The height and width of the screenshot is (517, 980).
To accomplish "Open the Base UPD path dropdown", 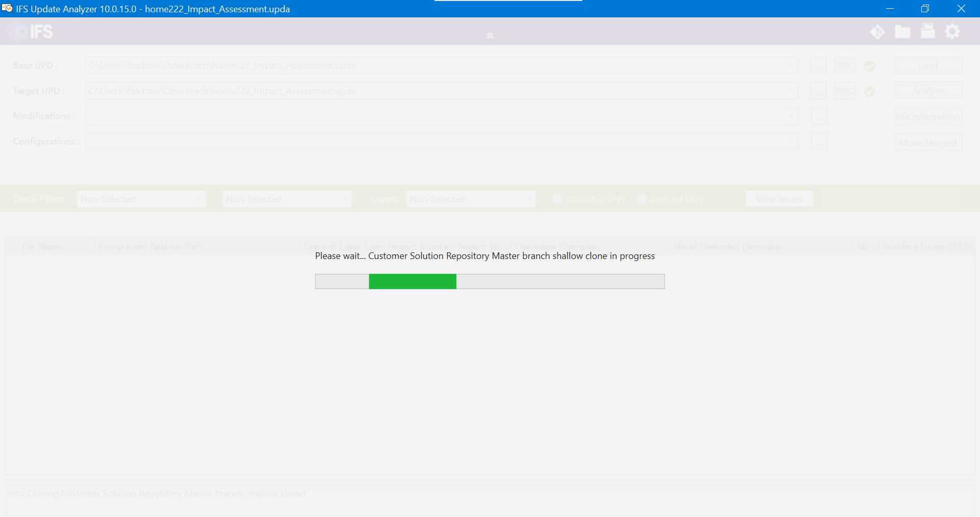I will pos(791,65).
